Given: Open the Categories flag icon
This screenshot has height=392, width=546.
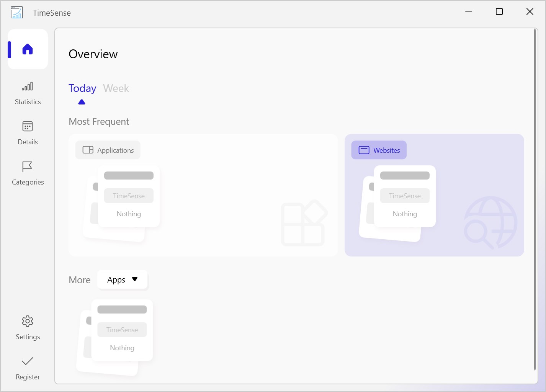Looking at the screenshot, I should point(28,167).
